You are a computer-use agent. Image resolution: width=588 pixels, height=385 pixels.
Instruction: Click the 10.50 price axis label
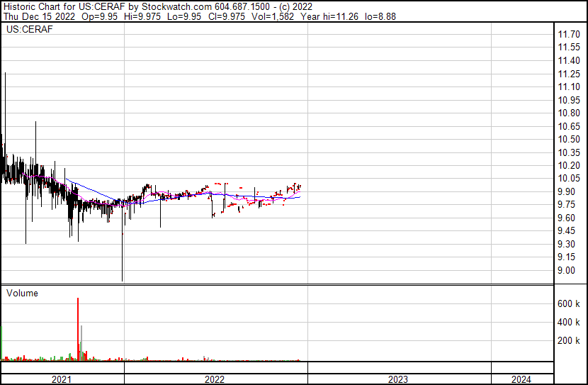tap(570, 139)
